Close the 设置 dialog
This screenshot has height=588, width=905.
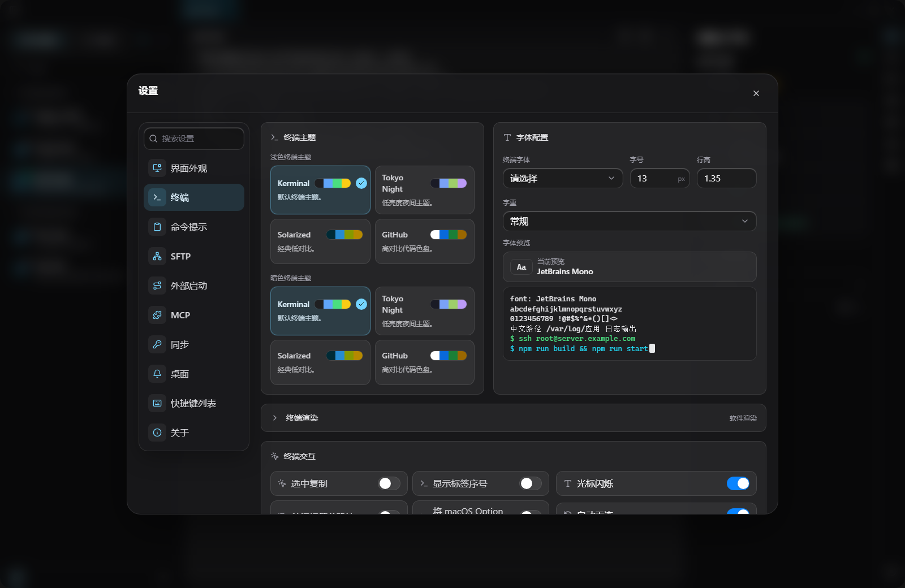[x=756, y=93]
